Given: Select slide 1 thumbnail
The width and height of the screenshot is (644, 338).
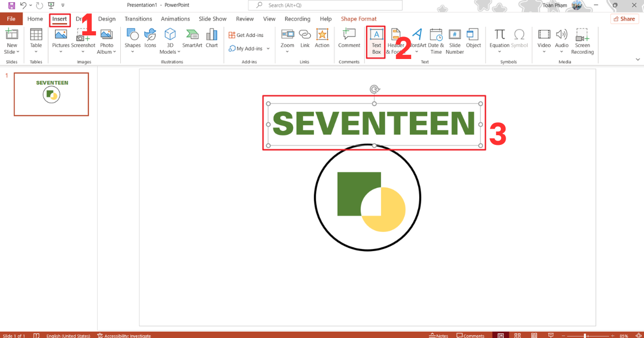Looking at the screenshot, I should tap(52, 94).
